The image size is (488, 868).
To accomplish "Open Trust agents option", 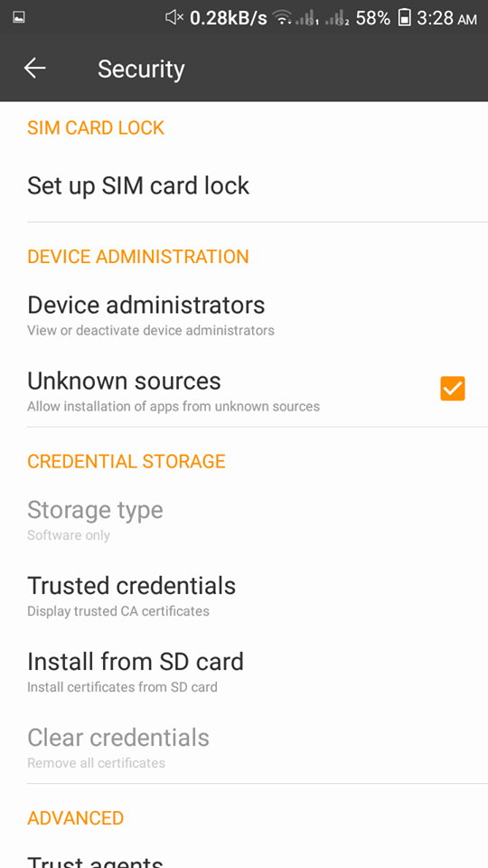I will click(x=244, y=860).
